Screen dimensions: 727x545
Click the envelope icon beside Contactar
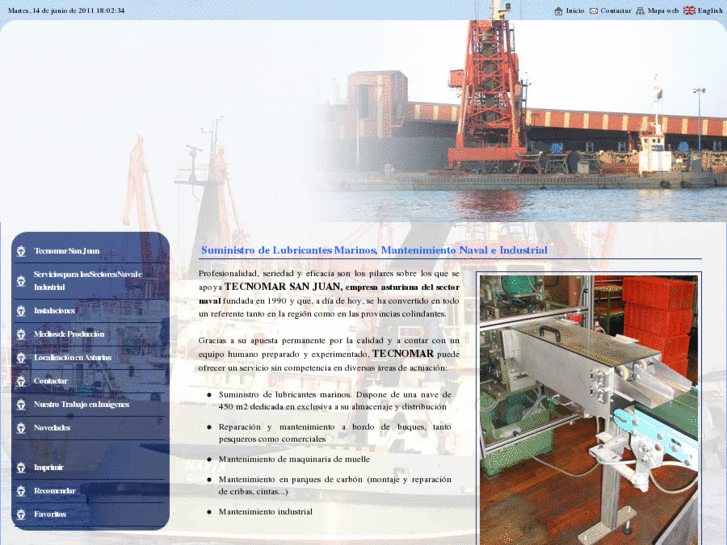tap(593, 11)
